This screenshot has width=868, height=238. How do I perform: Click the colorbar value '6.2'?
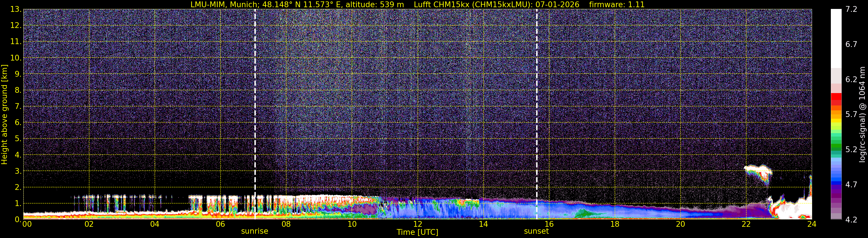point(851,79)
